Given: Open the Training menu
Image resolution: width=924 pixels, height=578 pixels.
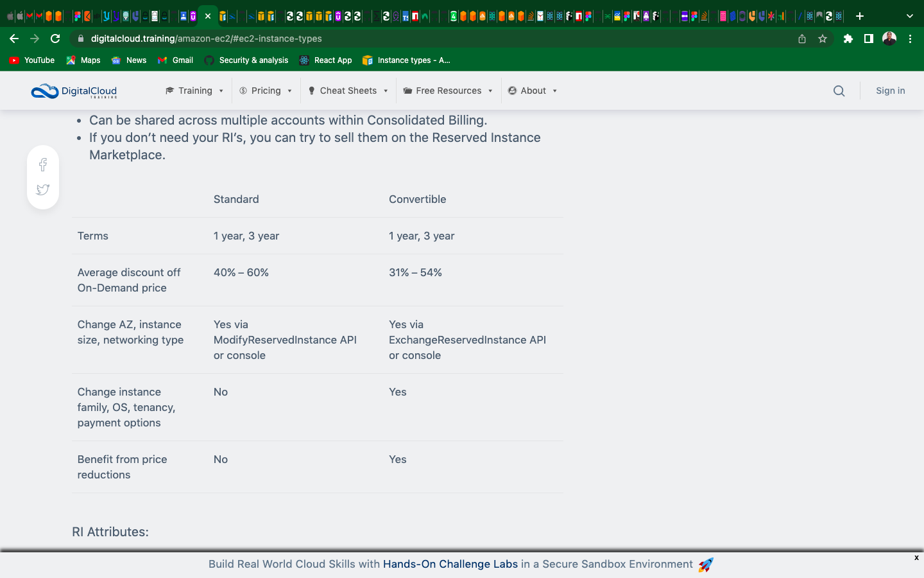Looking at the screenshot, I should [194, 91].
